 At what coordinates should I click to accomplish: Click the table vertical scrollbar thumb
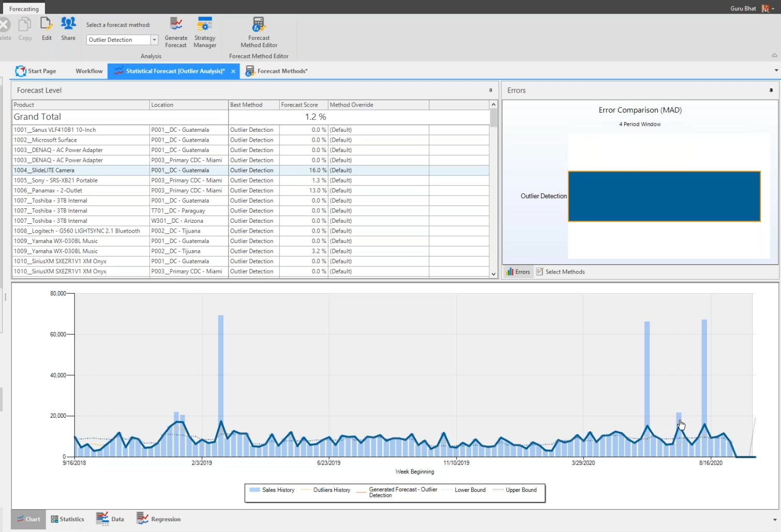pyautogui.click(x=493, y=117)
